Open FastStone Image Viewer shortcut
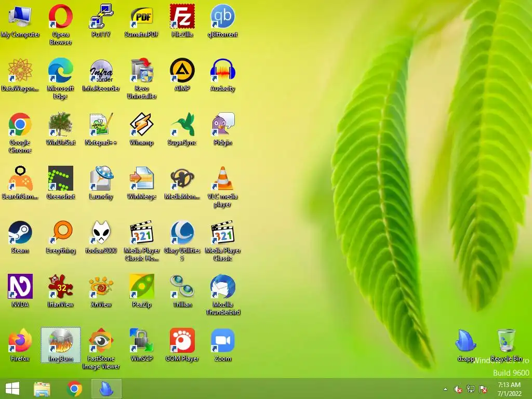 click(x=101, y=349)
